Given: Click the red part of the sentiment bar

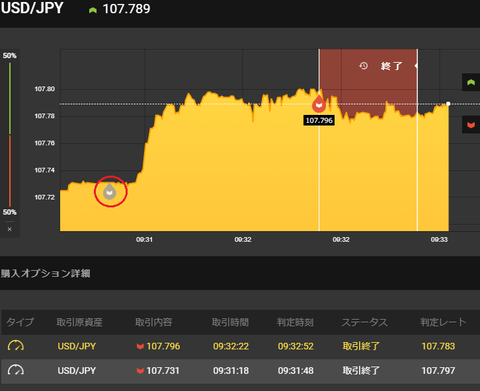Looking at the screenshot, I should pyautogui.click(x=10, y=171).
